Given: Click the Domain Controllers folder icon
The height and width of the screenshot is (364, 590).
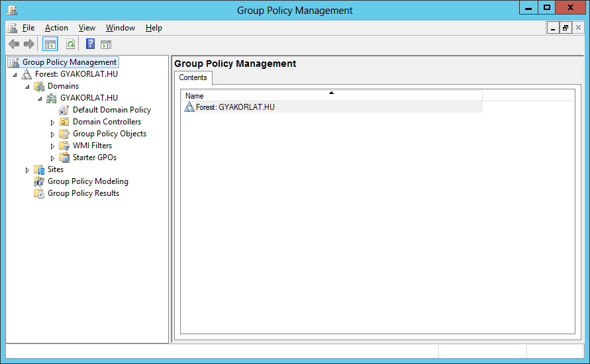Looking at the screenshot, I should pyautogui.click(x=64, y=122).
